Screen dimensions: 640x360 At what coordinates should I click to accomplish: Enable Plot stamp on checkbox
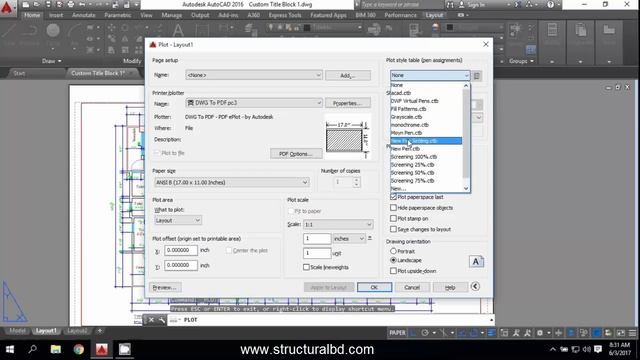pyautogui.click(x=393, y=218)
